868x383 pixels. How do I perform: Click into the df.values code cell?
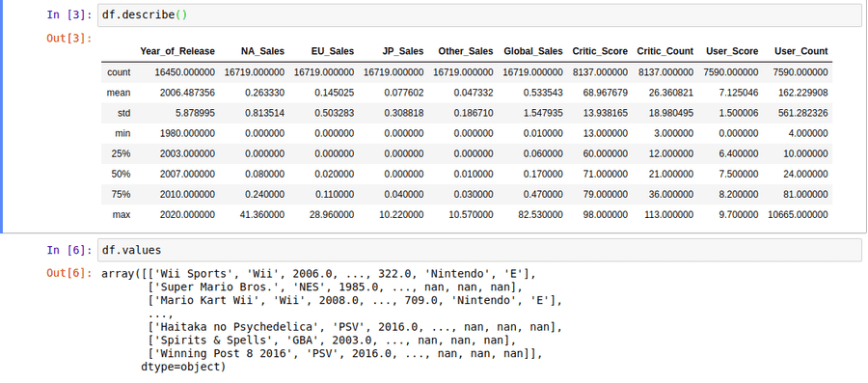479,250
